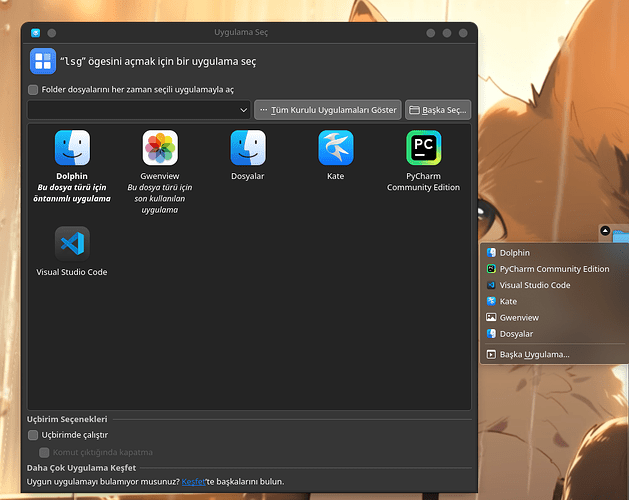Viewport: 629px width, 500px height.
Task: Pick the Kate icon in the application grid
Action: (x=336, y=148)
